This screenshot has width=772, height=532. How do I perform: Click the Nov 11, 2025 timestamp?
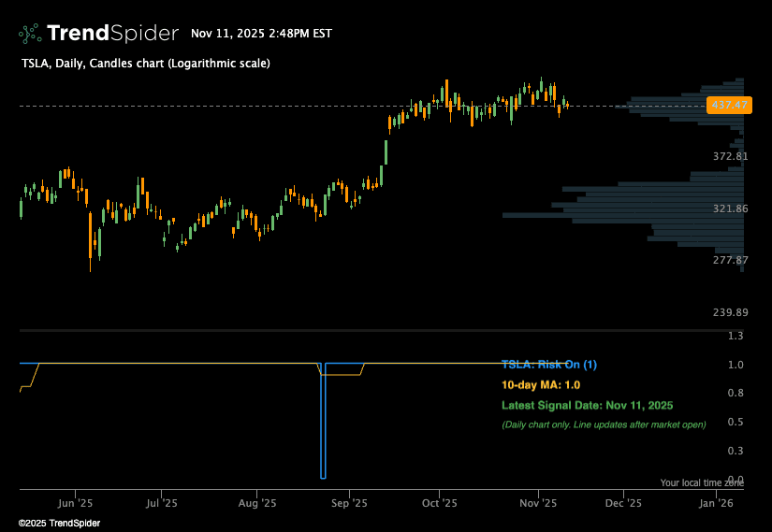click(261, 34)
